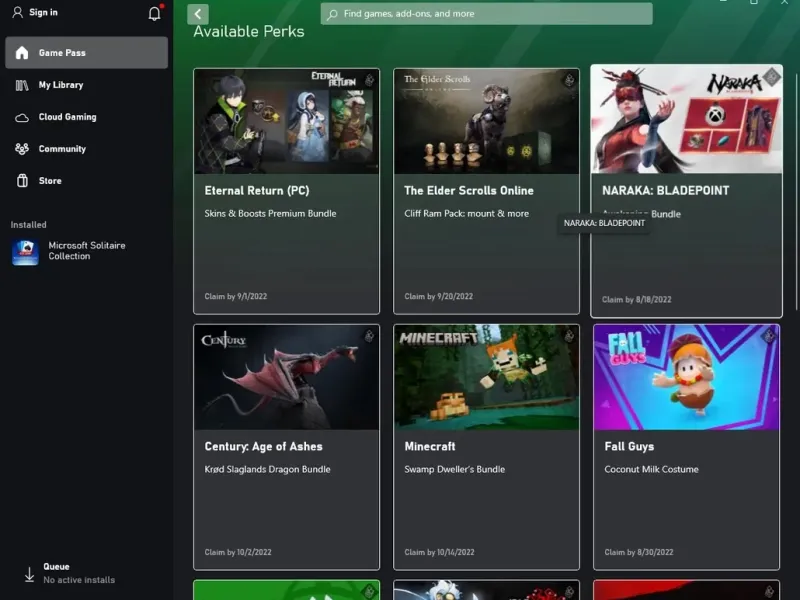
Task: Click the Sign in profile icon
Action: click(17, 12)
